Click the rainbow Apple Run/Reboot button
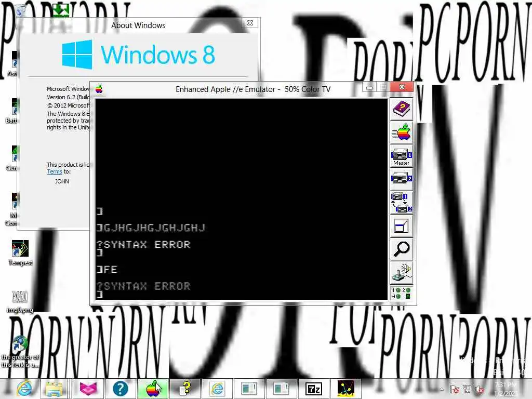532x399 pixels. pos(402,132)
